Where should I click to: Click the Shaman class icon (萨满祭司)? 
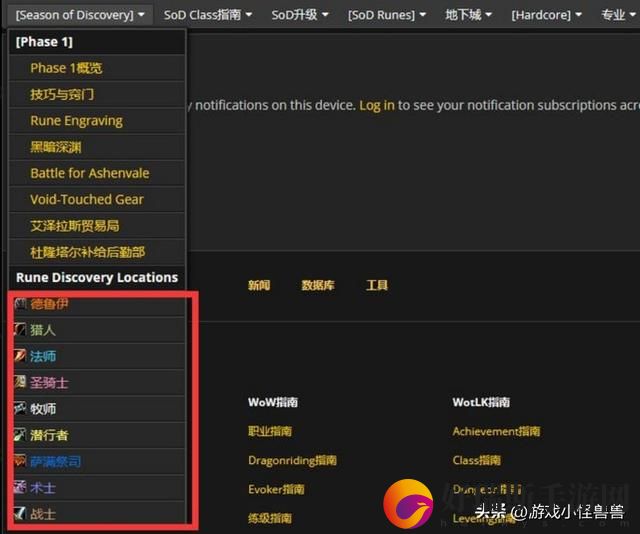click(x=20, y=461)
